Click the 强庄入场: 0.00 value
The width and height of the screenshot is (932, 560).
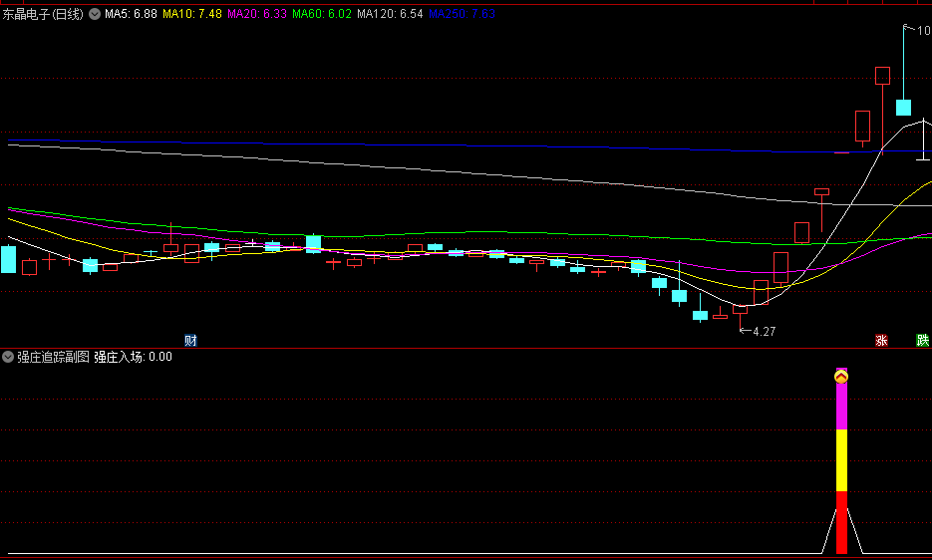click(x=134, y=357)
